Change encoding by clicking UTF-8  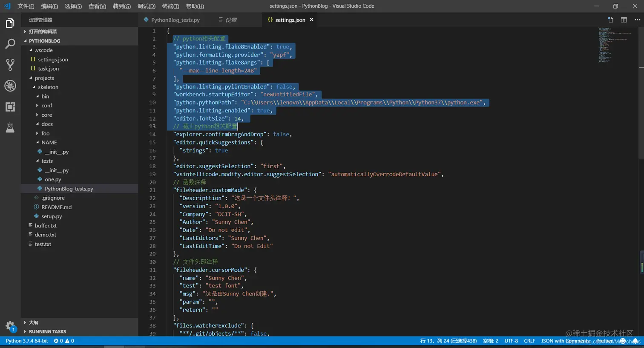[512, 341]
